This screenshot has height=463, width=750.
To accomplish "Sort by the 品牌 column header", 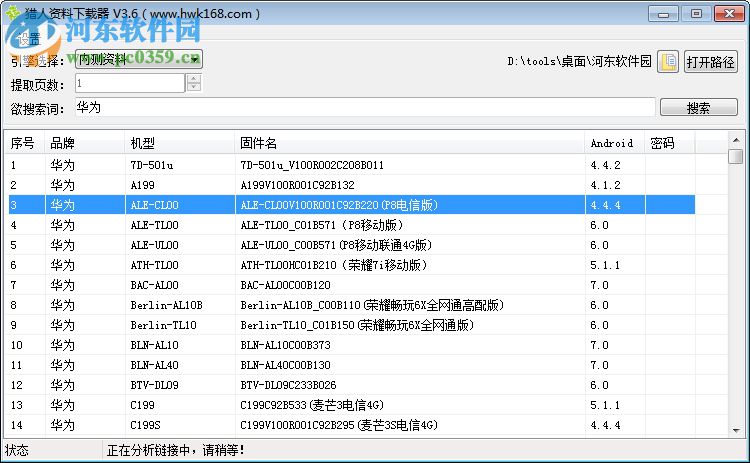I will [x=85, y=143].
